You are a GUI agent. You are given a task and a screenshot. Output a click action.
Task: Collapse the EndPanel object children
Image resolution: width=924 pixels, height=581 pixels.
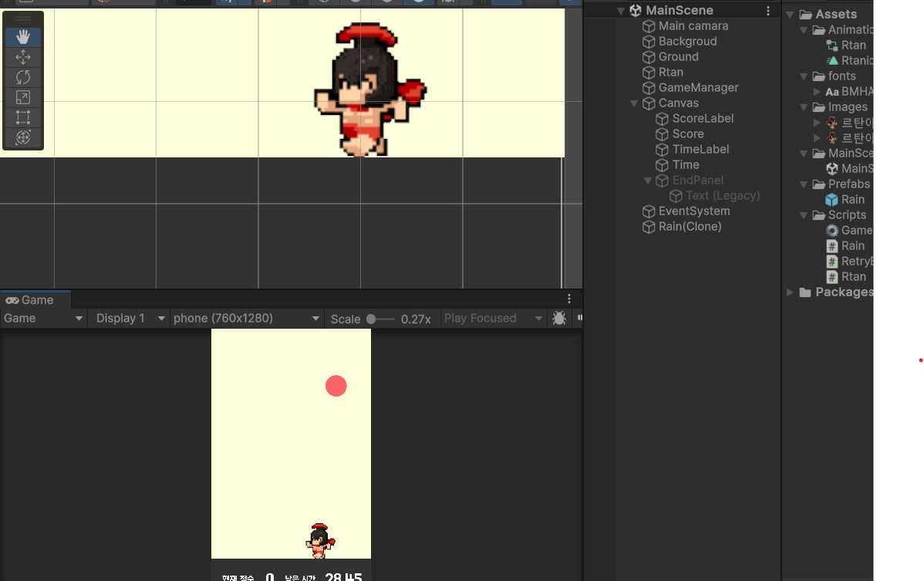pos(648,181)
